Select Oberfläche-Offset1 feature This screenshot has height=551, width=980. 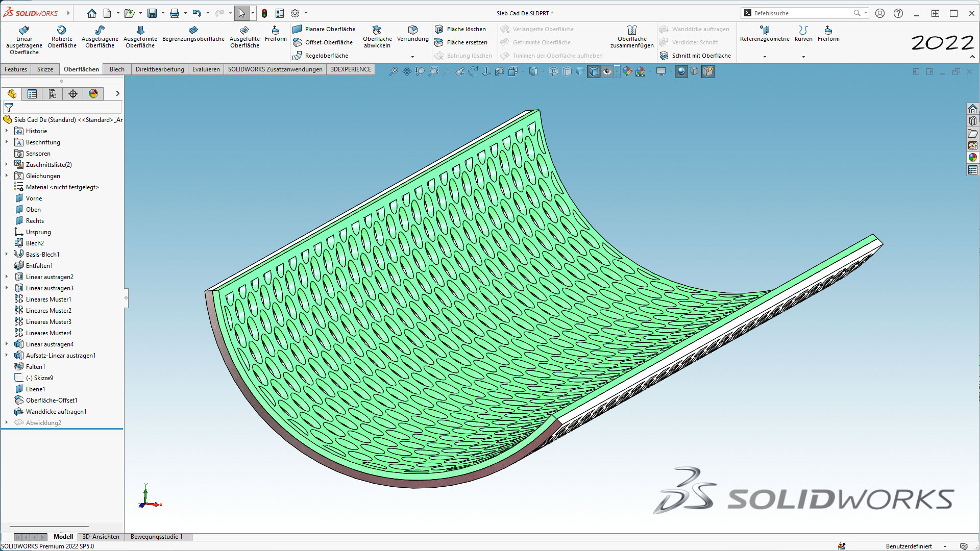[46, 400]
